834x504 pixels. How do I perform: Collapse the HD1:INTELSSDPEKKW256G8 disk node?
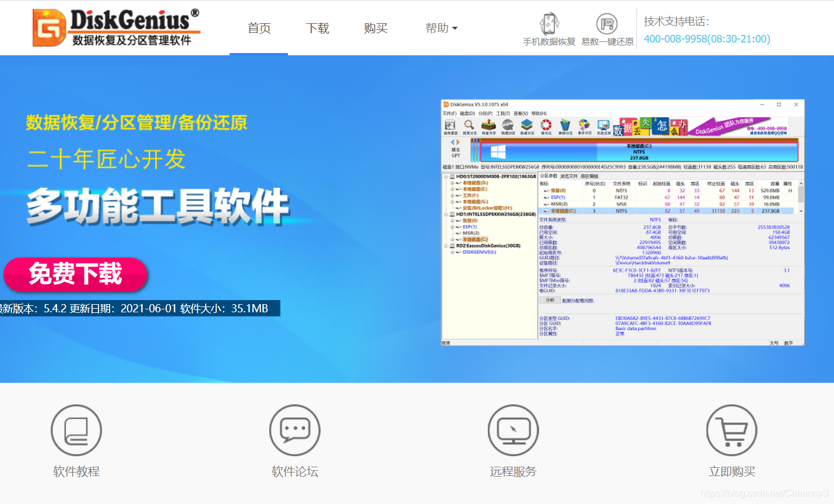tap(446, 214)
